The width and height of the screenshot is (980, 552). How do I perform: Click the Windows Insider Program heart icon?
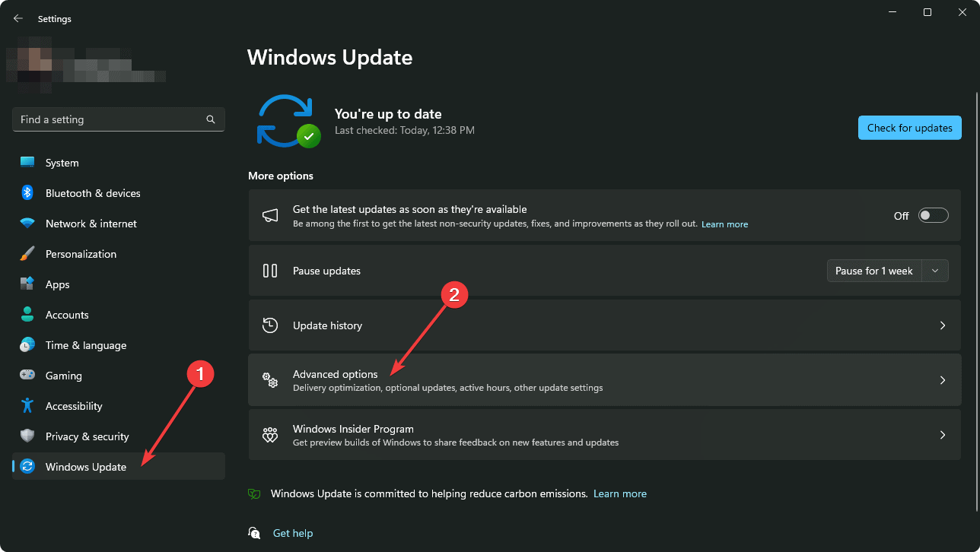(270, 435)
